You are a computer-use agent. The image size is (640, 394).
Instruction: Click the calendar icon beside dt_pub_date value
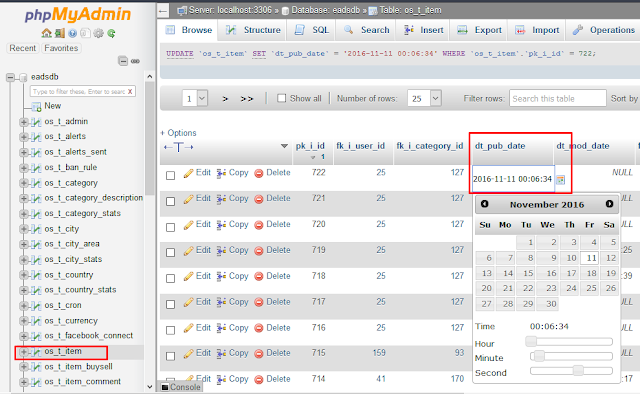(x=560, y=179)
